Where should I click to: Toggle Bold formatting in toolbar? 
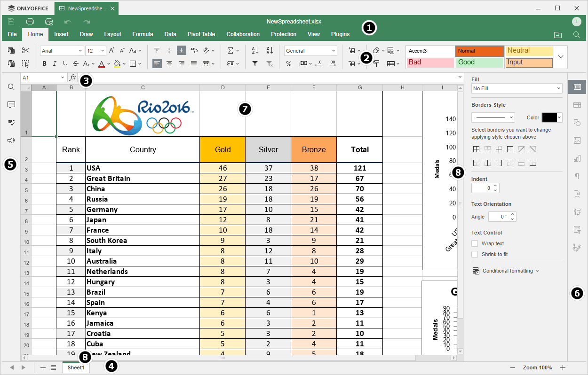[45, 64]
